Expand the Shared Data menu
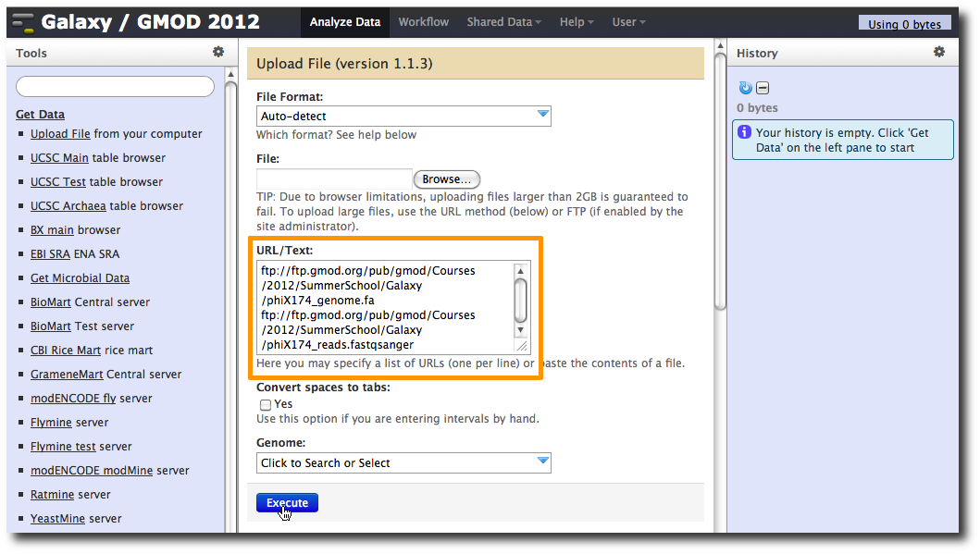The width and height of the screenshot is (980, 554). [x=503, y=22]
